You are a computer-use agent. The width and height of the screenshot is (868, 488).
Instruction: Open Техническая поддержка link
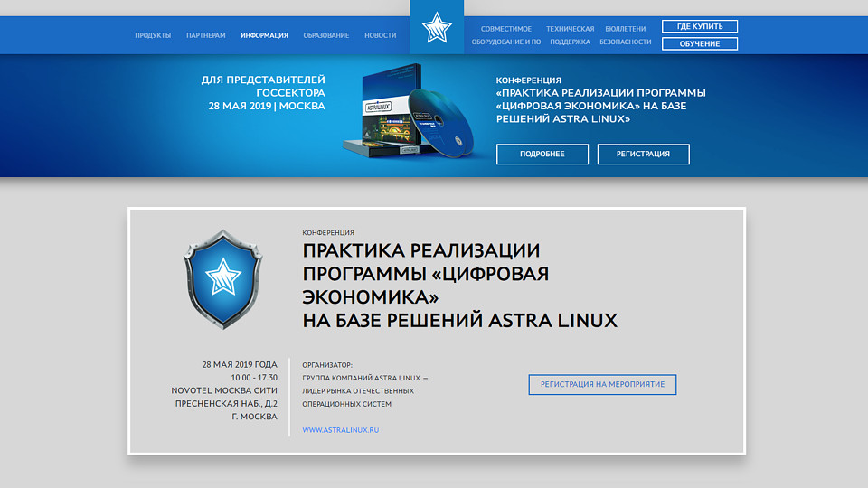point(570,35)
